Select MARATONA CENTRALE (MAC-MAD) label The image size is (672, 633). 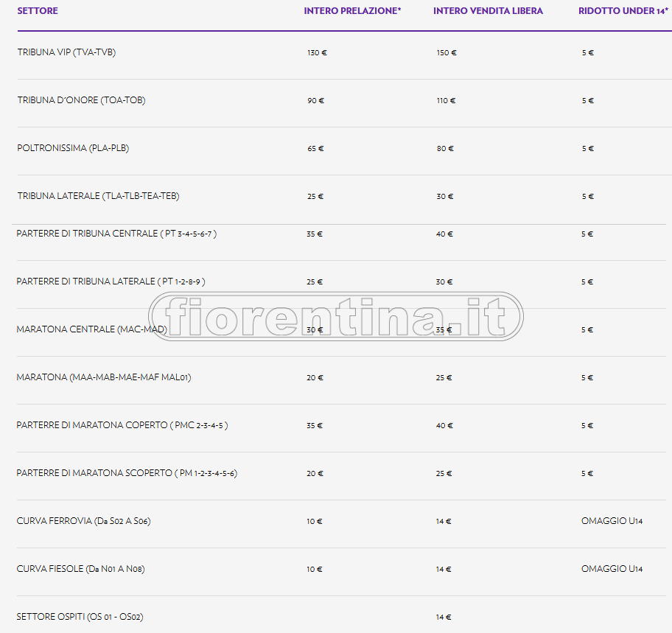pyautogui.click(x=91, y=329)
